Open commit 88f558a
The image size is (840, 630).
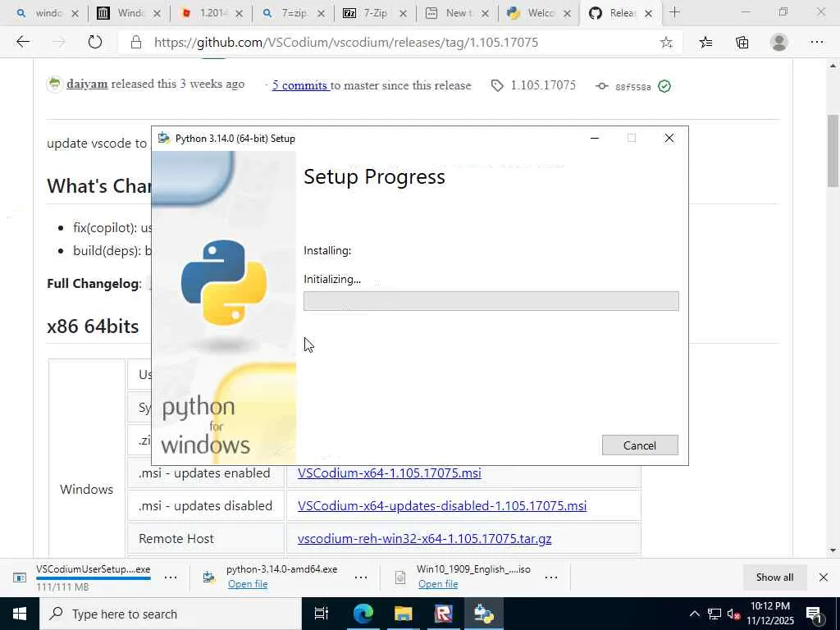coord(632,87)
